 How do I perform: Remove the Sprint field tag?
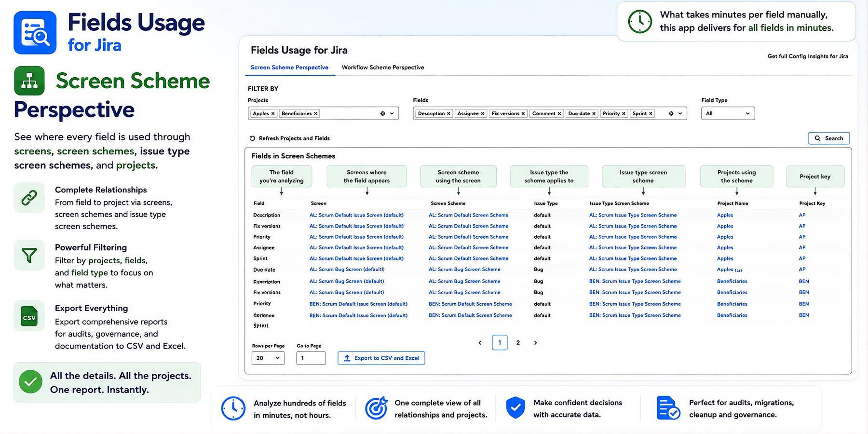click(x=651, y=114)
